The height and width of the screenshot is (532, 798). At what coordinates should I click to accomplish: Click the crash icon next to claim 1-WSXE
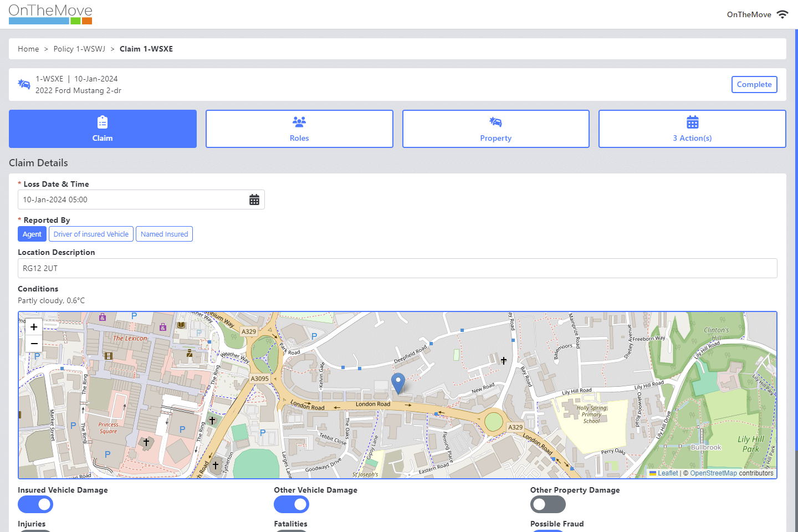24,84
